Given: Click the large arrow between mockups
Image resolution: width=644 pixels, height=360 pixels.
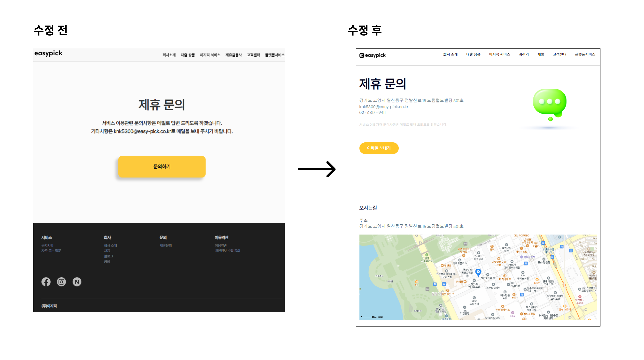Looking at the screenshot, I should (x=316, y=169).
